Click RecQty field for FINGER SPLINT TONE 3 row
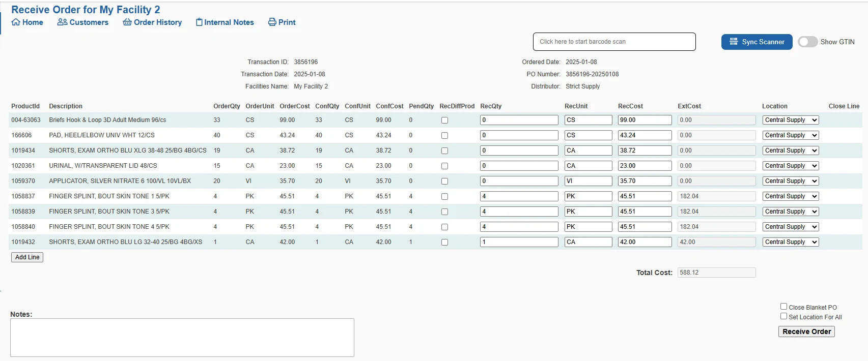Screen dimensions: 868x361 point(519,212)
